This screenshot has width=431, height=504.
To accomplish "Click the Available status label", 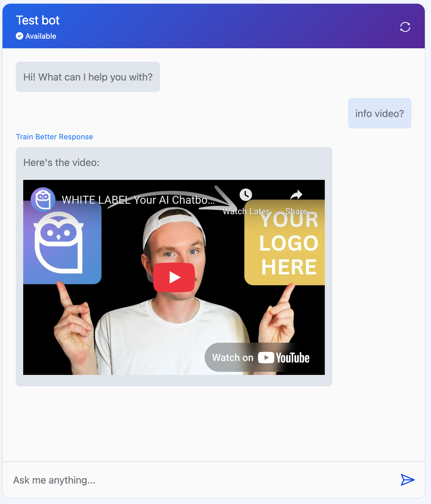I will [41, 36].
